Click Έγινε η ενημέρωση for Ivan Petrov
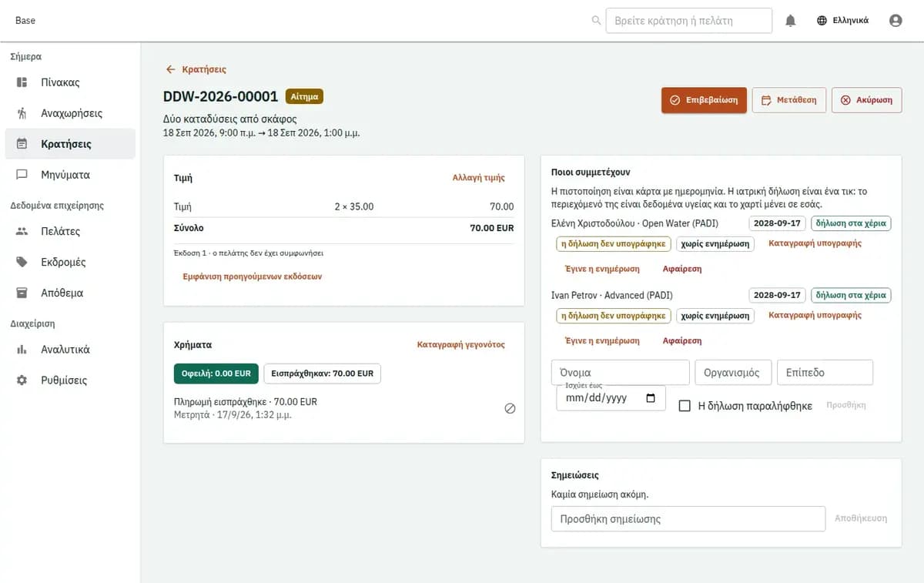 point(602,341)
